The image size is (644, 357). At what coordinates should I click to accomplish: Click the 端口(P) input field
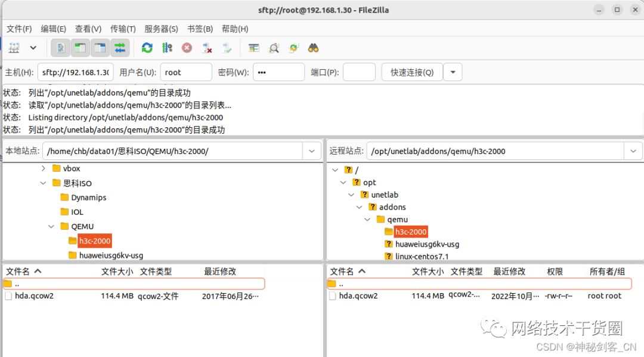click(x=358, y=72)
